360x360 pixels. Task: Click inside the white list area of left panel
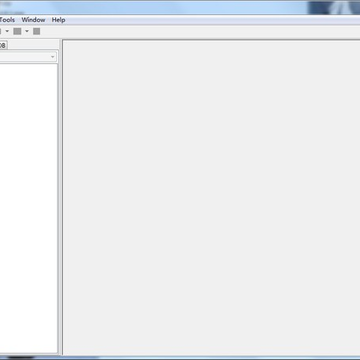click(x=29, y=208)
